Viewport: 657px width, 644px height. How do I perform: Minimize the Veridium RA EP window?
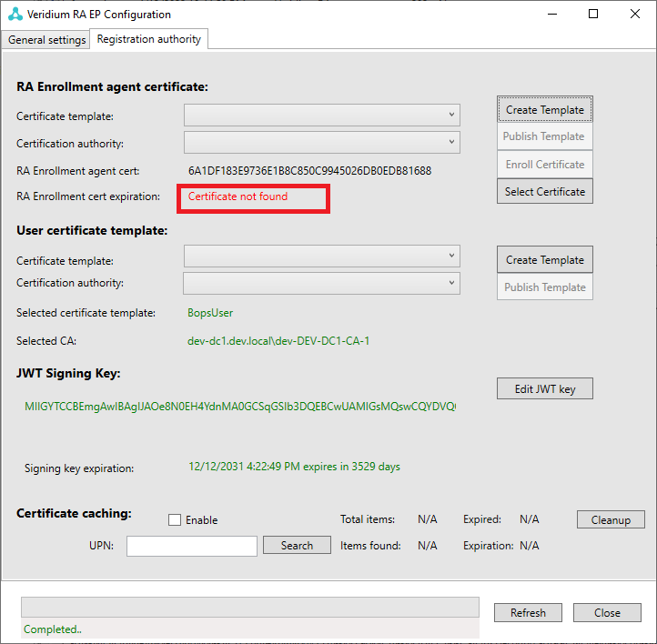tap(551, 15)
